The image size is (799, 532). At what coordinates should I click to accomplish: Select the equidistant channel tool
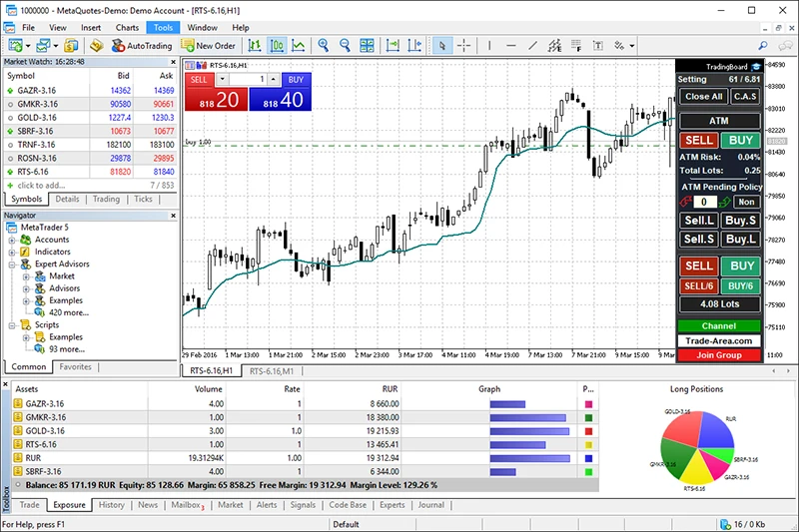555,46
